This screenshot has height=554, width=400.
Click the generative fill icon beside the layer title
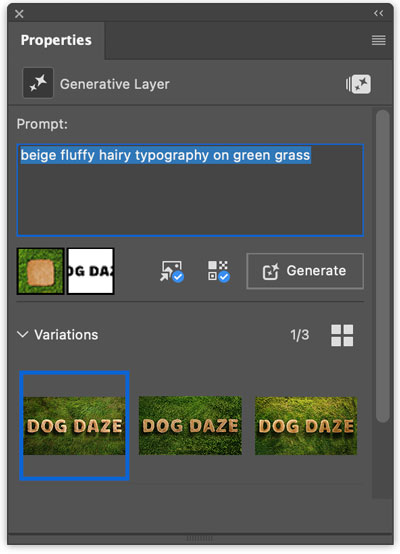click(x=358, y=84)
